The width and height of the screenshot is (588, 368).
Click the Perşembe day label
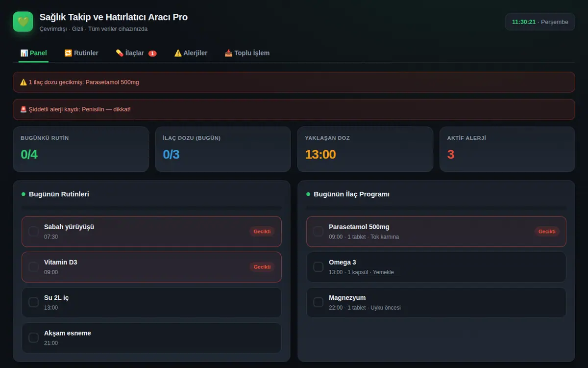555,22
